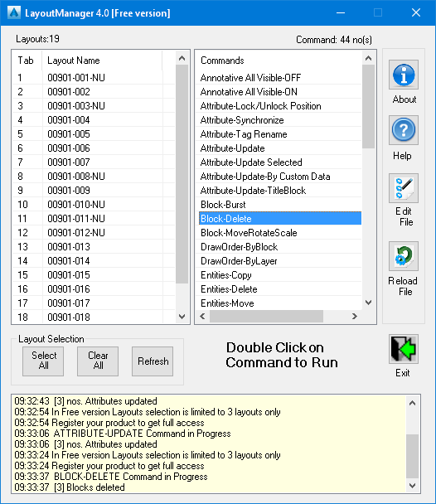Click the commands list vertical scrollbar thumb
Screen dimensions: 436x504
click(x=369, y=106)
